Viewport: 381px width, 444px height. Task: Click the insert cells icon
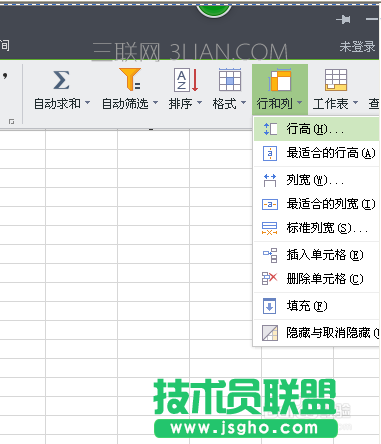[x=270, y=255]
